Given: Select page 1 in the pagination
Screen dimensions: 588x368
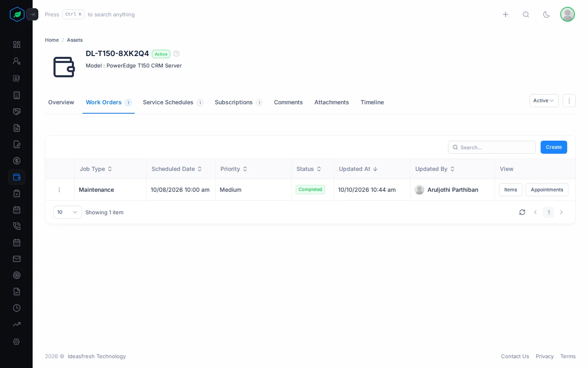Looking at the screenshot, I should click(548, 212).
